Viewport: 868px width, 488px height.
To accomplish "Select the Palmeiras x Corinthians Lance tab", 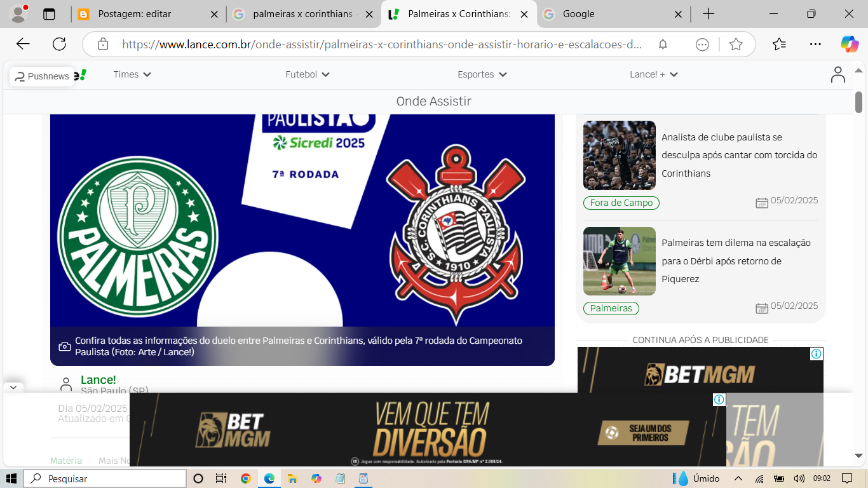I will click(x=459, y=14).
